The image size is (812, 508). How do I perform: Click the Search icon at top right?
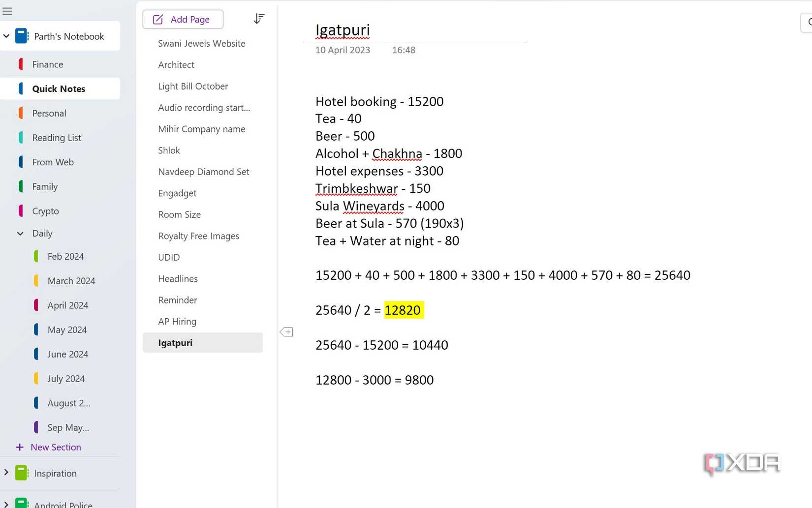(x=809, y=22)
